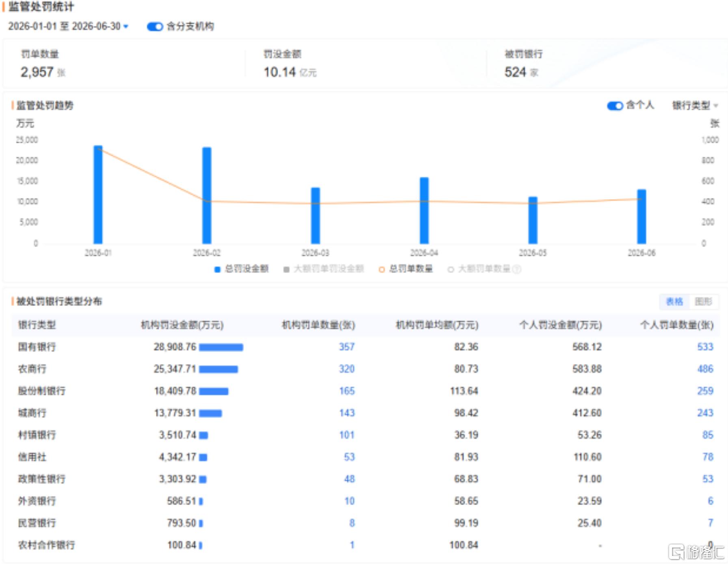Click the 2026-04 blue bar in chart
This screenshot has width=728, height=564.
click(x=424, y=210)
